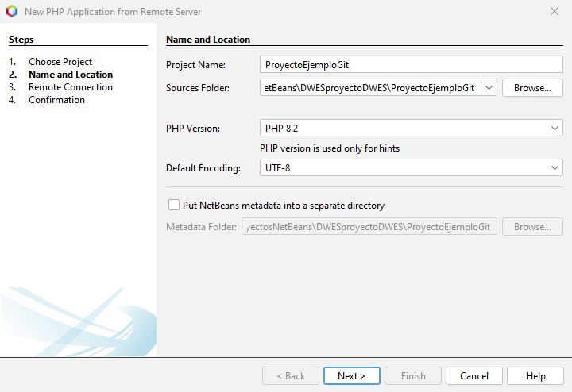The height and width of the screenshot is (392, 572).
Task: Click the Back button
Action: (290, 375)
